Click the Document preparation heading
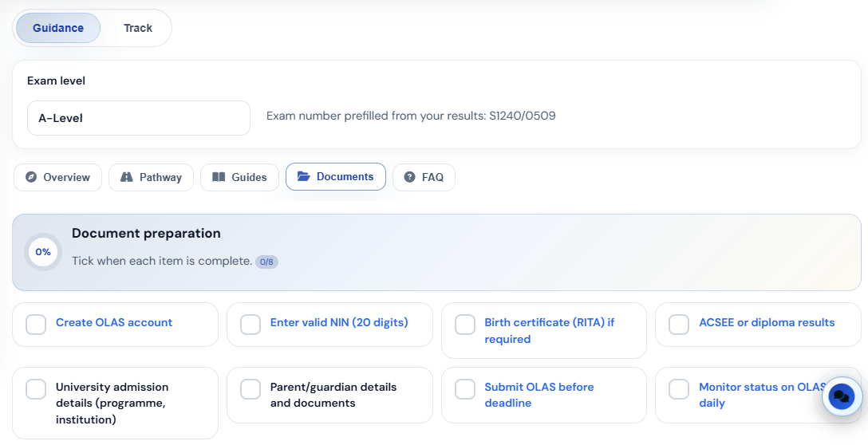The width and height of the screenshot is (868, 445). [146, 234]
